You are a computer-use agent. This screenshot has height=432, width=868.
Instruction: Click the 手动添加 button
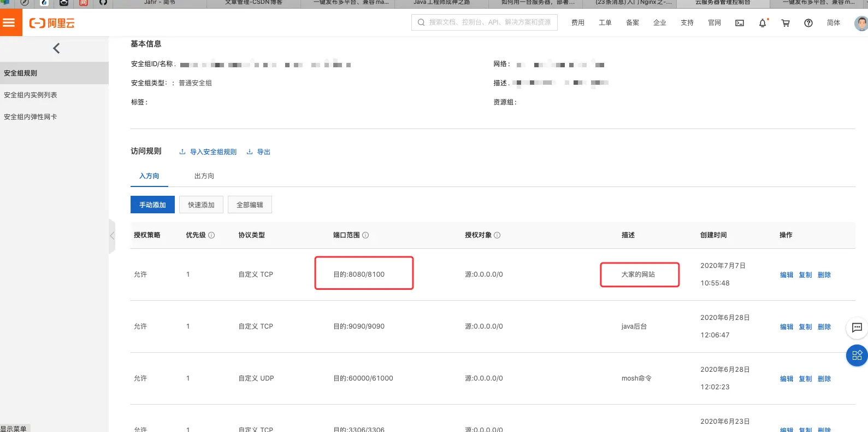point(152,205)
